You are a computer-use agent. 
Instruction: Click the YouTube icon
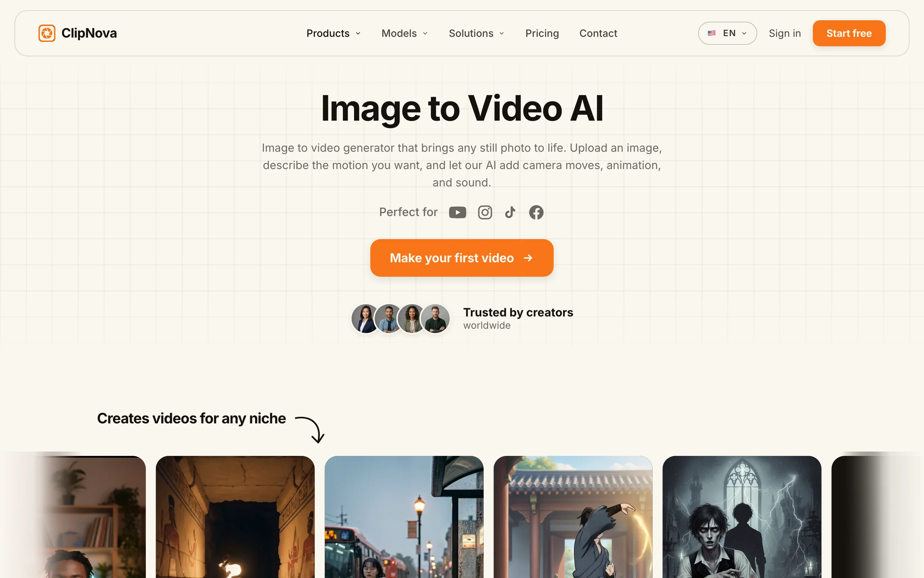tap(457, 212)
